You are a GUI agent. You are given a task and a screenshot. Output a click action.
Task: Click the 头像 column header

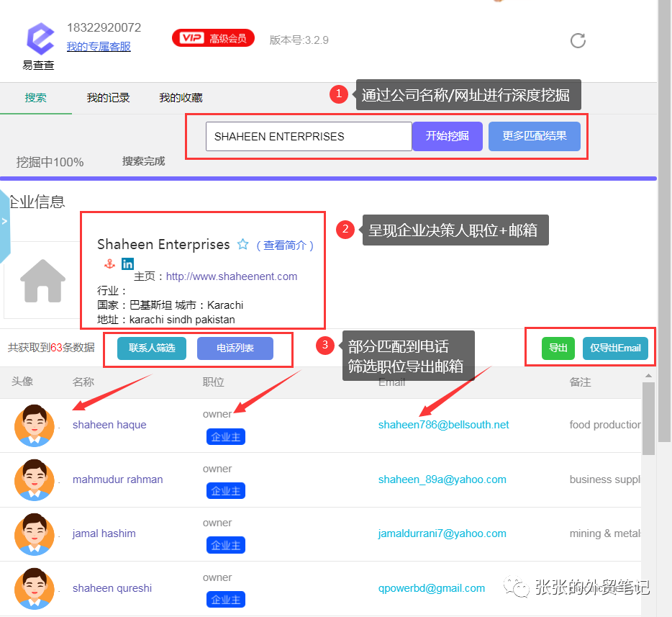tap(22, 381)
